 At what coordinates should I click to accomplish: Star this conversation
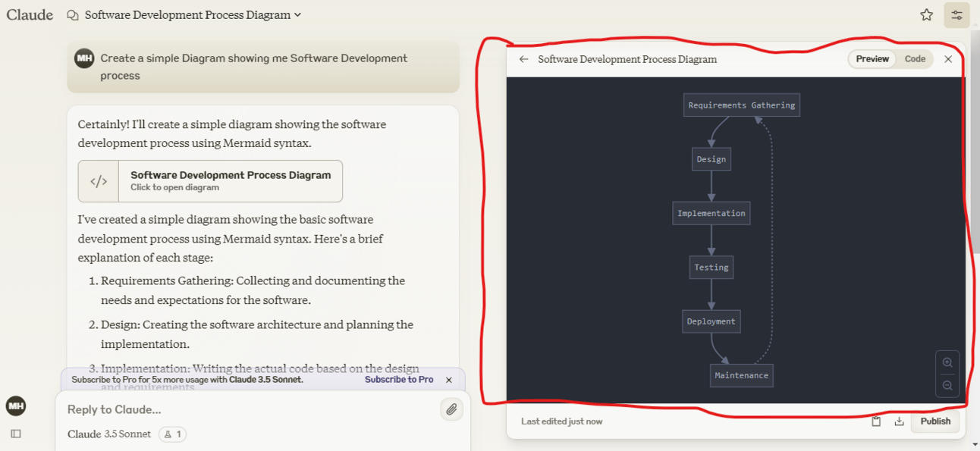[x=926, y=15]
